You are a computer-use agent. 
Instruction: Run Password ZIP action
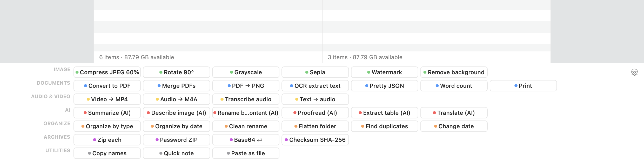tap(176, 140)
